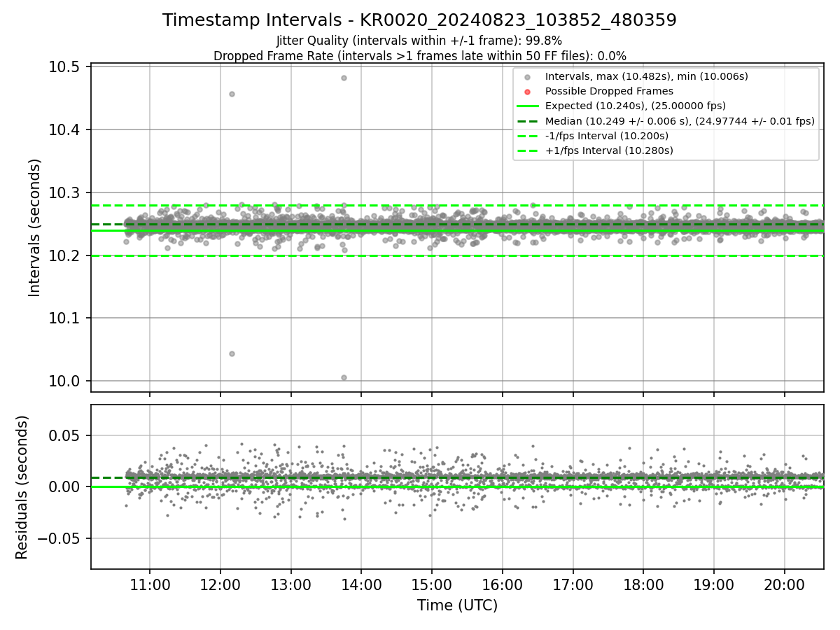Viewport: 840px width, 630px height.
Task: Click the '18:00' time tick label
Action: click(x=643, y=584)
